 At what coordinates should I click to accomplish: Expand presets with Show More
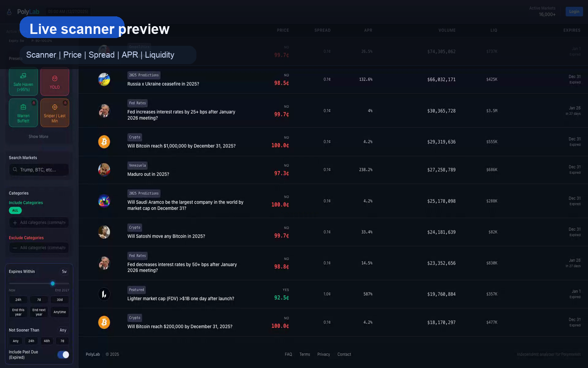tap(38, 137)
